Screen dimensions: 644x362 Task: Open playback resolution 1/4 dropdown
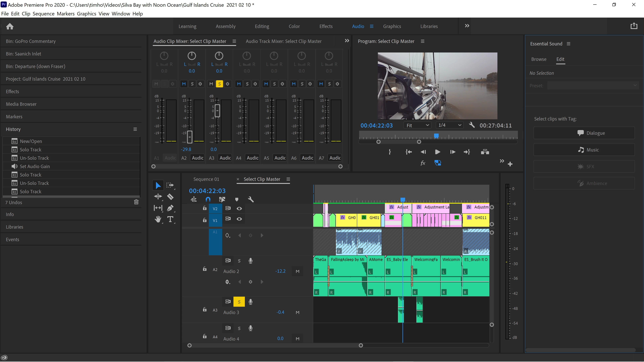[449, 125]
